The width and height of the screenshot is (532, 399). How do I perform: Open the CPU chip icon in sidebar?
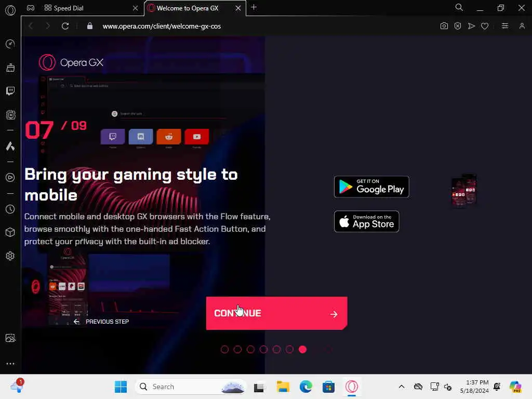click(10, 115)
